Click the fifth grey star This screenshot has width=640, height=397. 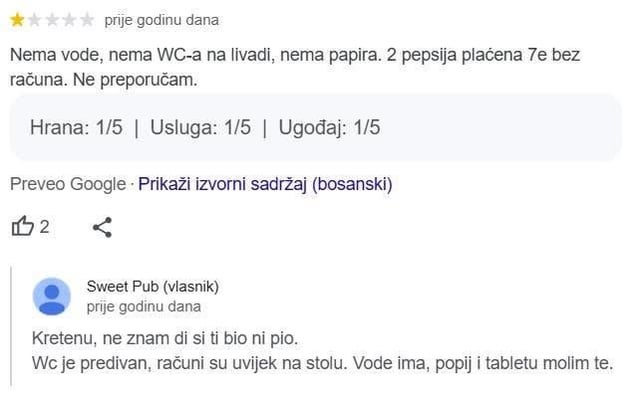pyautogui.click(x=87, y=20)
